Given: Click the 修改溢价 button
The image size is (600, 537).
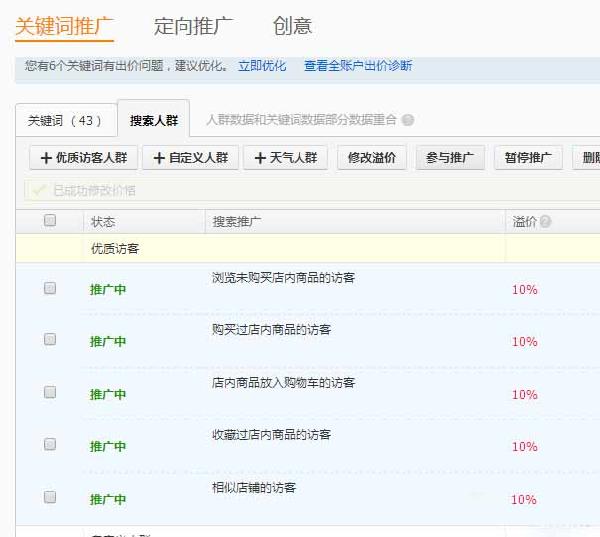Looking at the screenshot, I should pyautogui.click(x=372, y=157).
